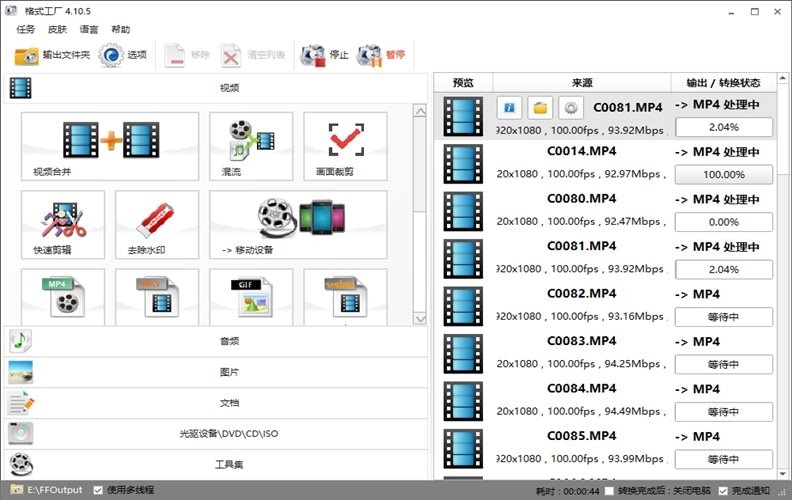Expand the 音频 audio section
This screenshot has height=500, width=792.
(228, 341)
